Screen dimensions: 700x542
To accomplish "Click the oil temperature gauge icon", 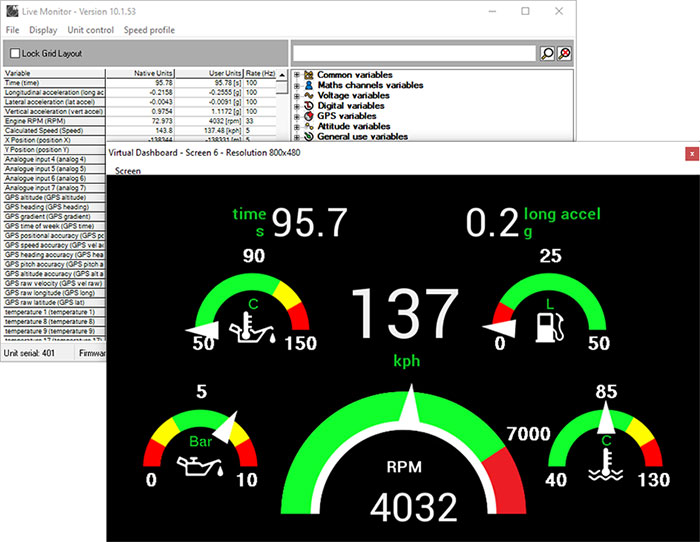I will [x=239, y=324].
